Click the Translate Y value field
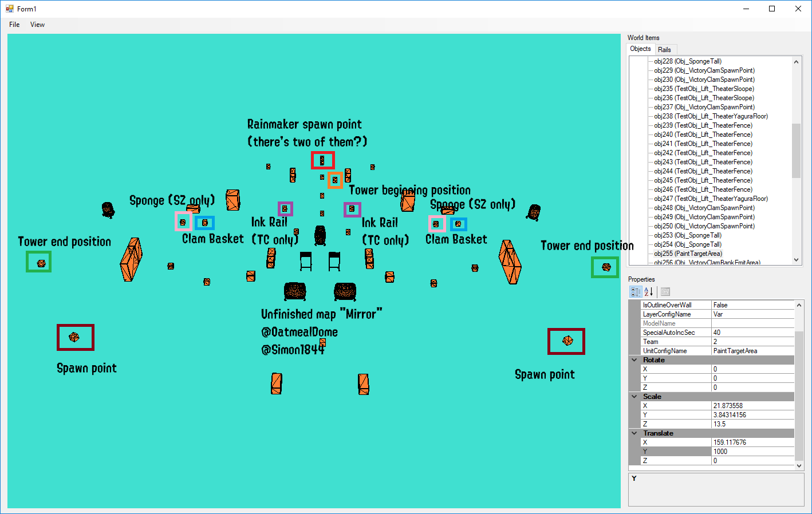 (x=752, y=452)
